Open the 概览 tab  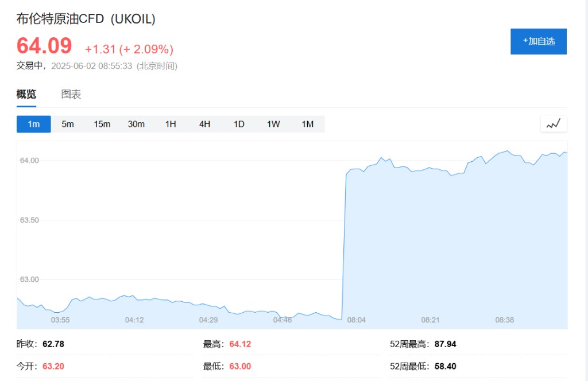tap(26, 94)
